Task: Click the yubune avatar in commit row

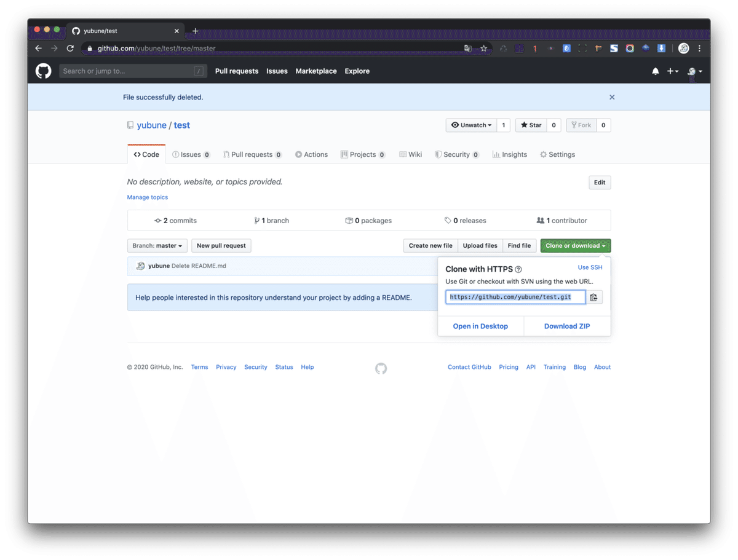Action: pyautogui.click(x=140, y=266)
